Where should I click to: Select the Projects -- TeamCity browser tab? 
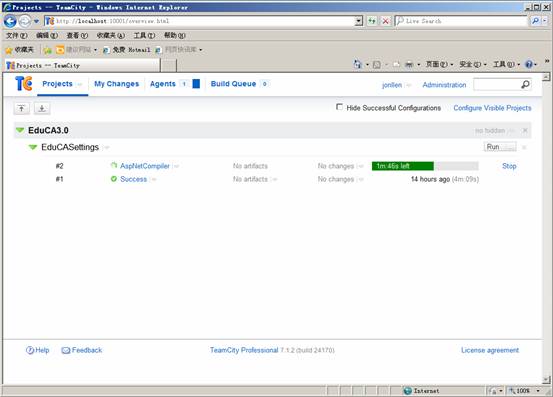click(x=82, y=66)
